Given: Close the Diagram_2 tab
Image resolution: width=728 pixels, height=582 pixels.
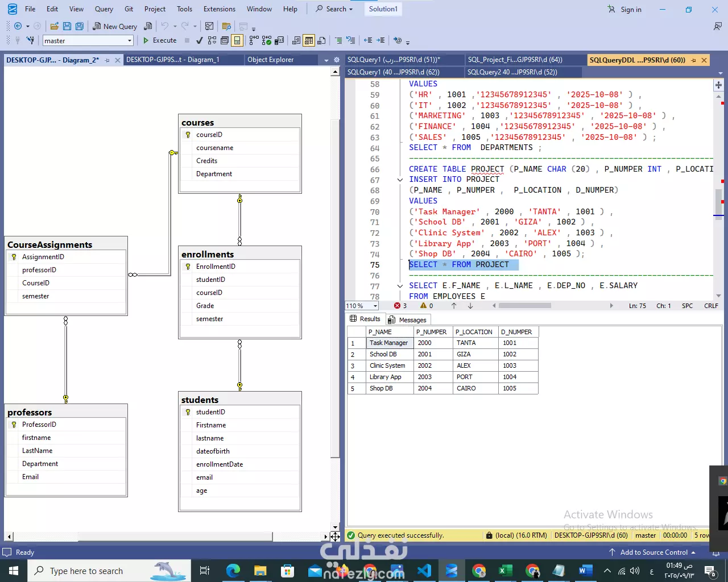Looking at the screenshot, I should point(118,60).
